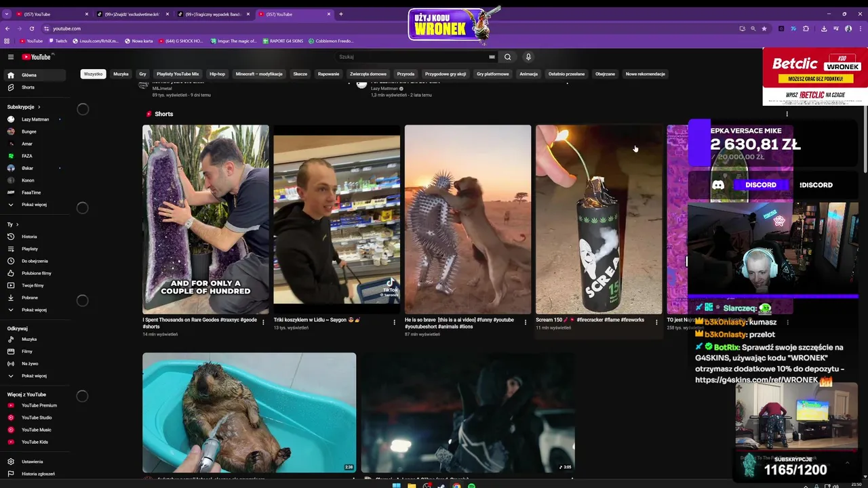Open options menu for He is so brave short

point(525,323)
